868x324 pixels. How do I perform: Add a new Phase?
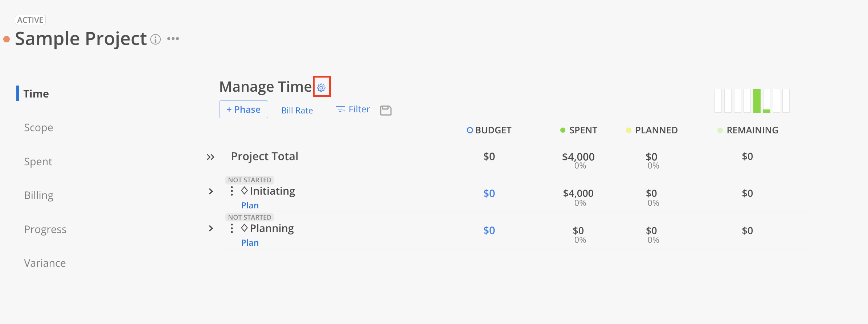pos(243,109)
